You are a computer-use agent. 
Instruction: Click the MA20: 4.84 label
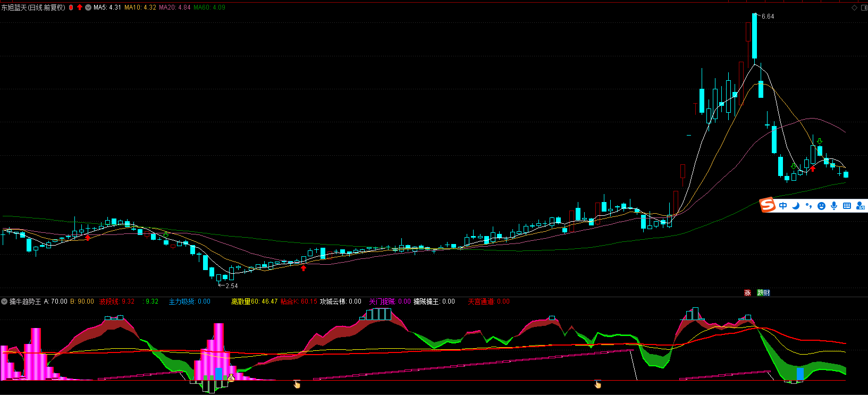coord(175,7)
